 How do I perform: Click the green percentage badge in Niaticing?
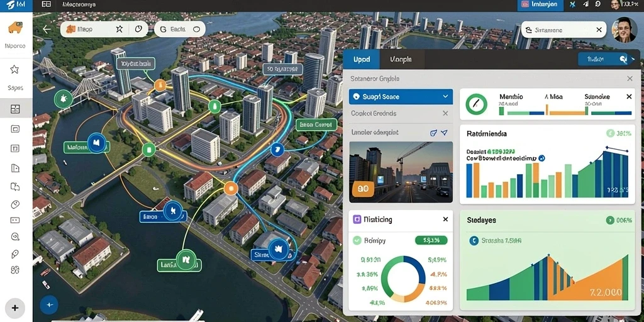[431, 240]
